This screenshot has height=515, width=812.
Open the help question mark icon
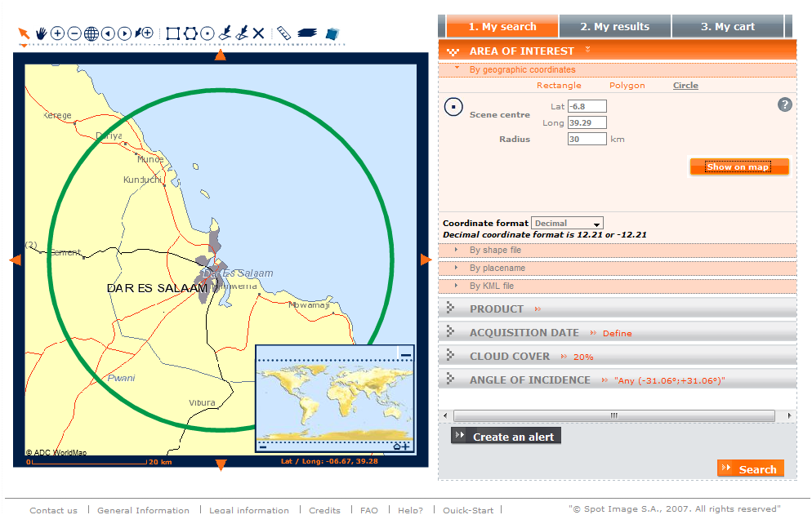[785, 104]
